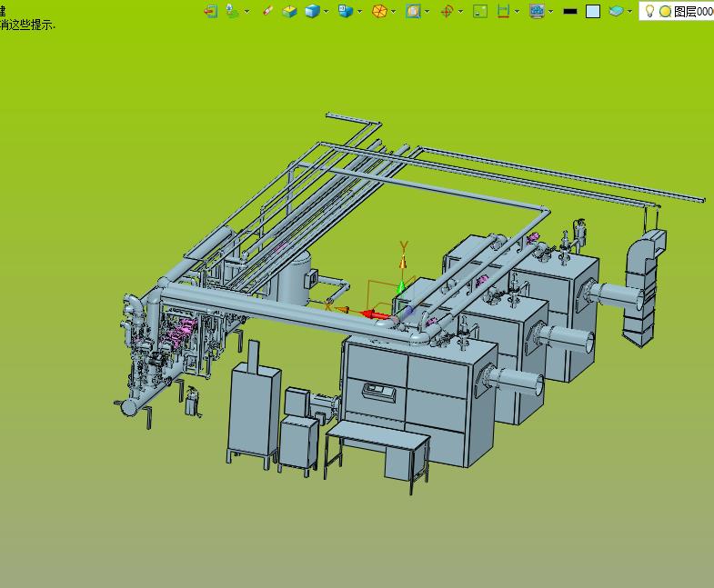
Task: Click the monitor display settings icon
Action: [x=538, y=11]
